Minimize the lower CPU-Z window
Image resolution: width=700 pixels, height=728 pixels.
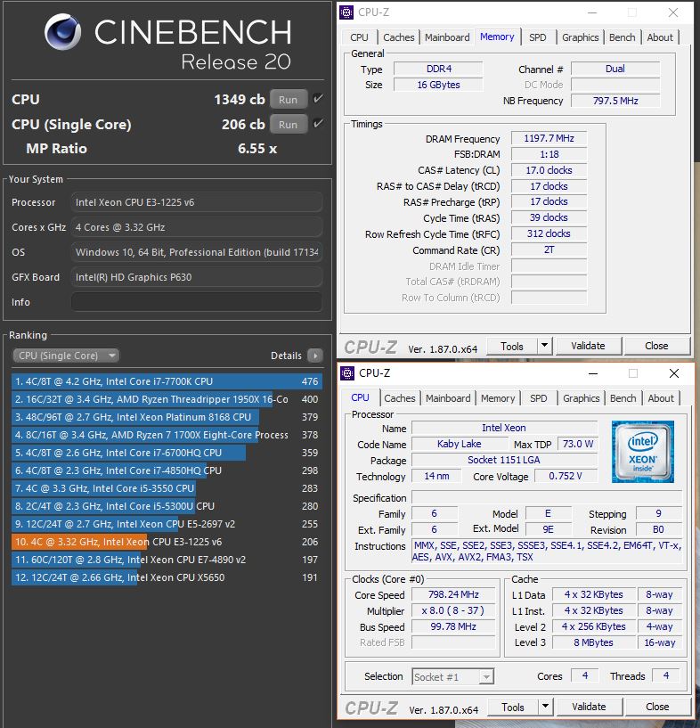[593, 373]
